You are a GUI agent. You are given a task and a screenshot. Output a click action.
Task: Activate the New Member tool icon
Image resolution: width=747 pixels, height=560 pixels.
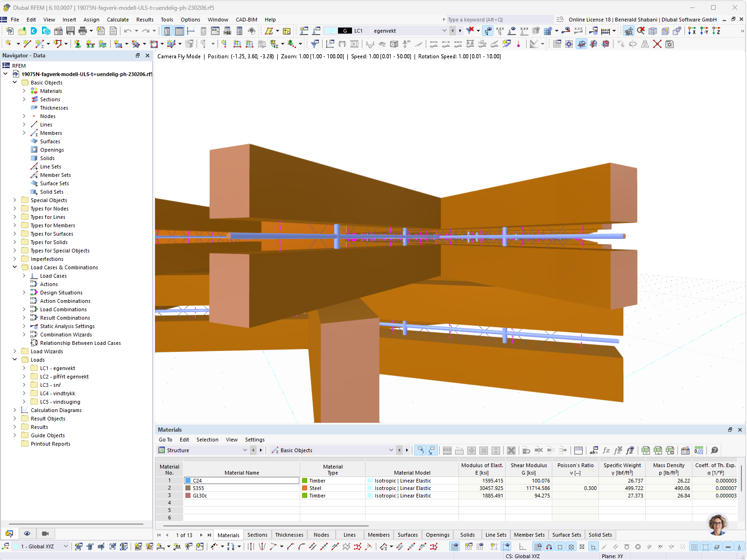click(39, 43)
